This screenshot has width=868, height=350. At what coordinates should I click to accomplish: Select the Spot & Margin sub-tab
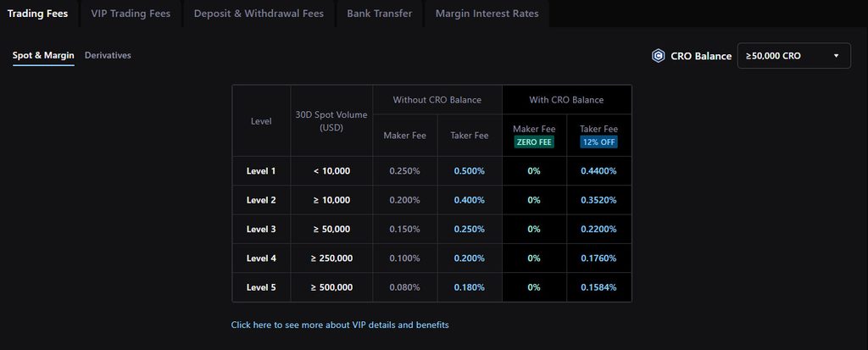(x=43, y=55)
